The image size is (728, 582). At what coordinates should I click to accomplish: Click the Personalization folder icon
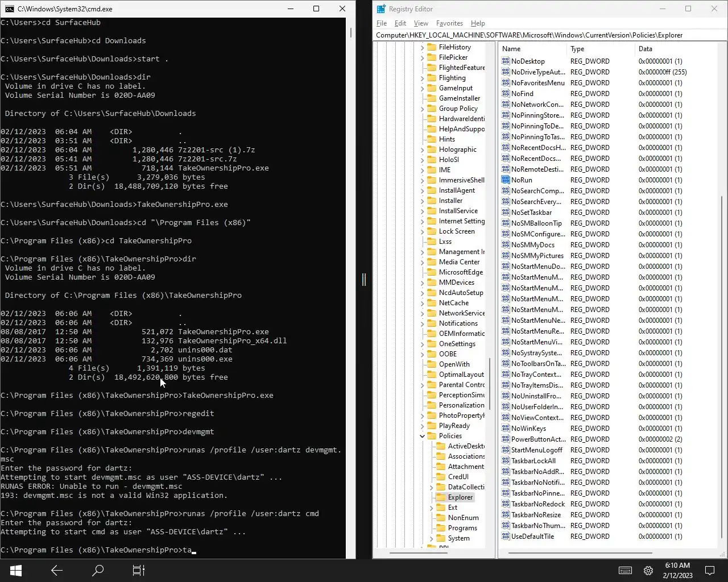coord(432,405)
